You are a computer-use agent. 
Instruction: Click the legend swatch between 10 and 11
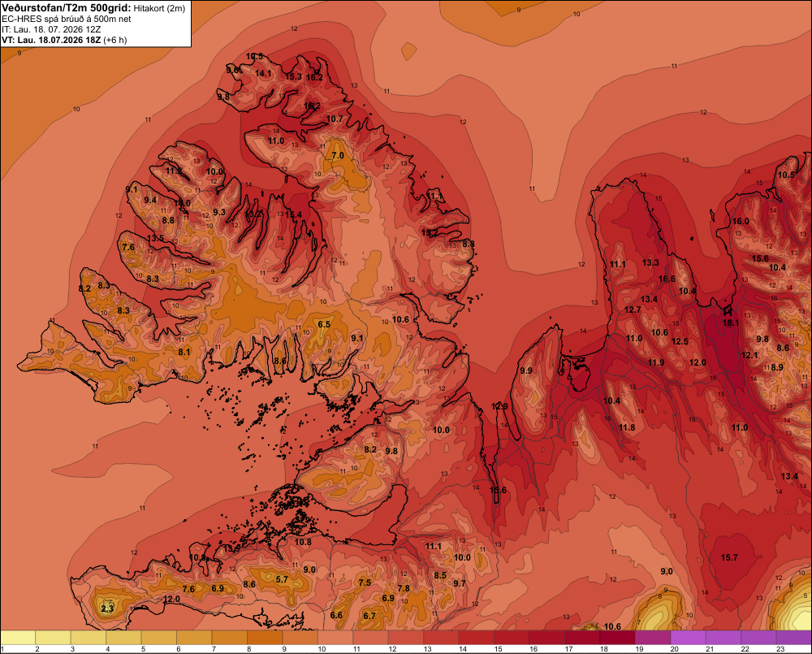tap(335, 638)
